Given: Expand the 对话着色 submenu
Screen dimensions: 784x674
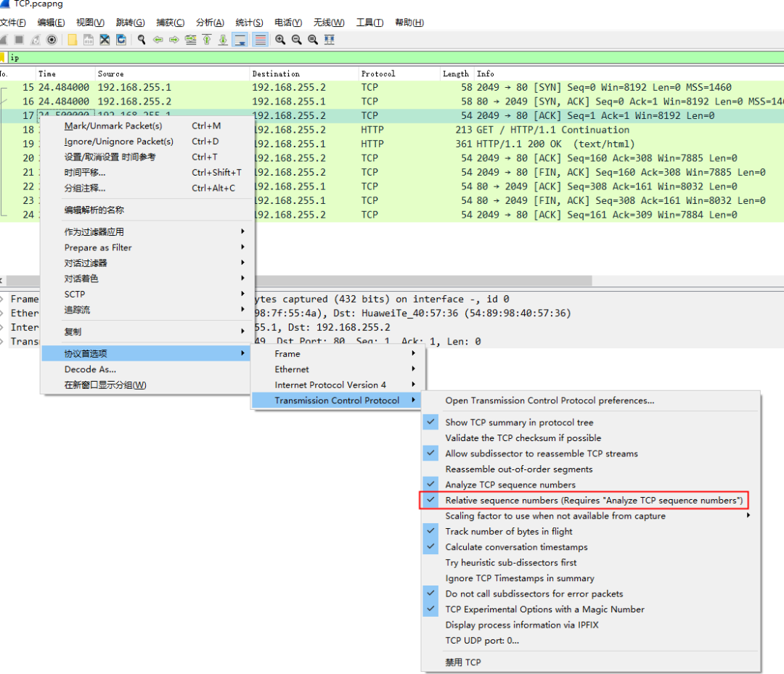Looking at the screenshot, I should click(x=147, y=279).
